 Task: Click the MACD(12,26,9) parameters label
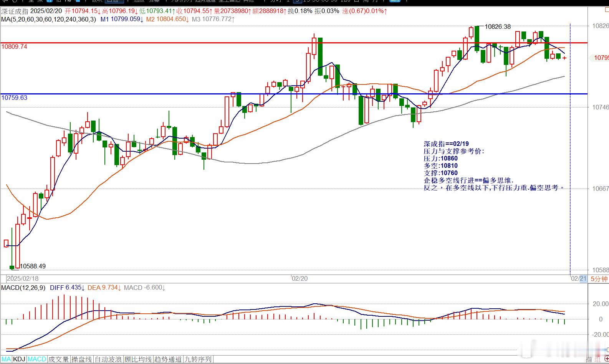tap(23, 288)
